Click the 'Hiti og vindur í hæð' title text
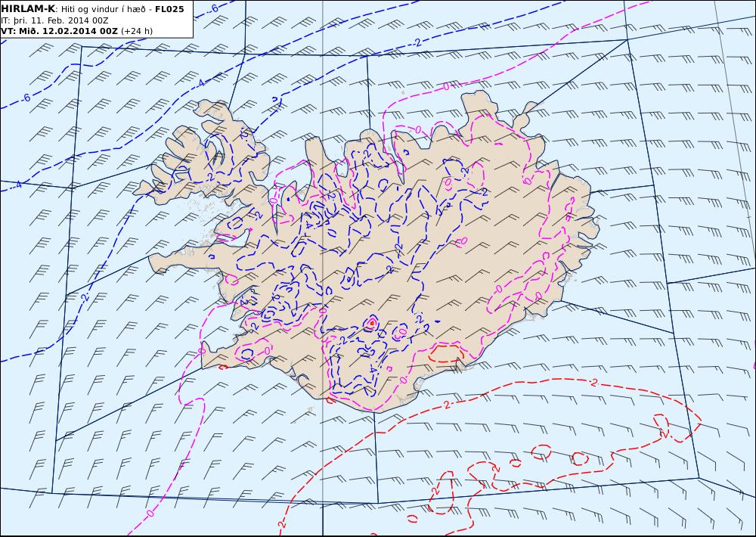 [103, 10]
